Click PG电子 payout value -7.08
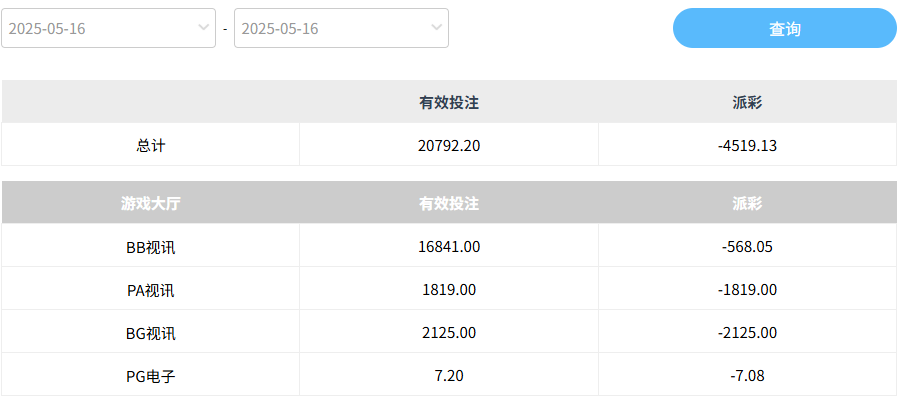 tap(747, 376)
